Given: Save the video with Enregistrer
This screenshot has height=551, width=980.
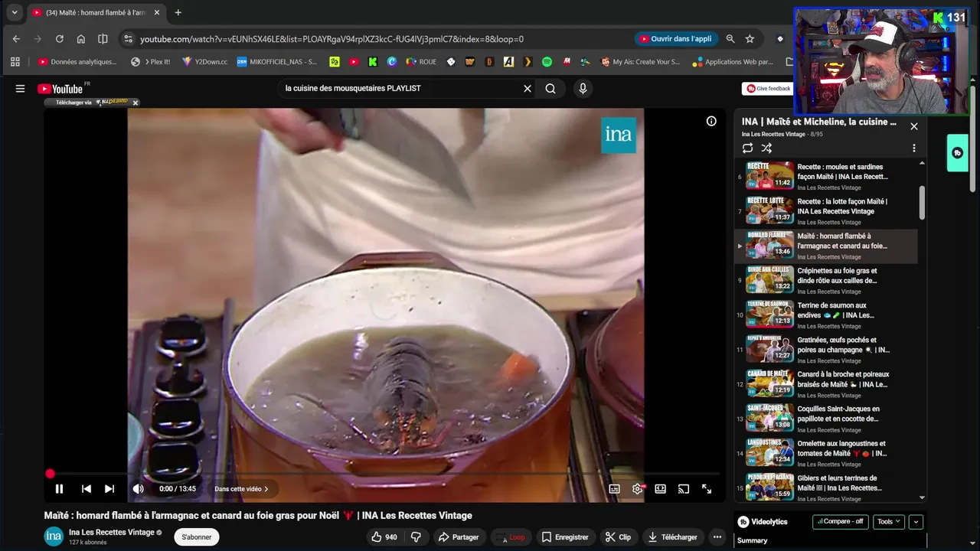Looking at the screenshot, I should coord(565,537).
